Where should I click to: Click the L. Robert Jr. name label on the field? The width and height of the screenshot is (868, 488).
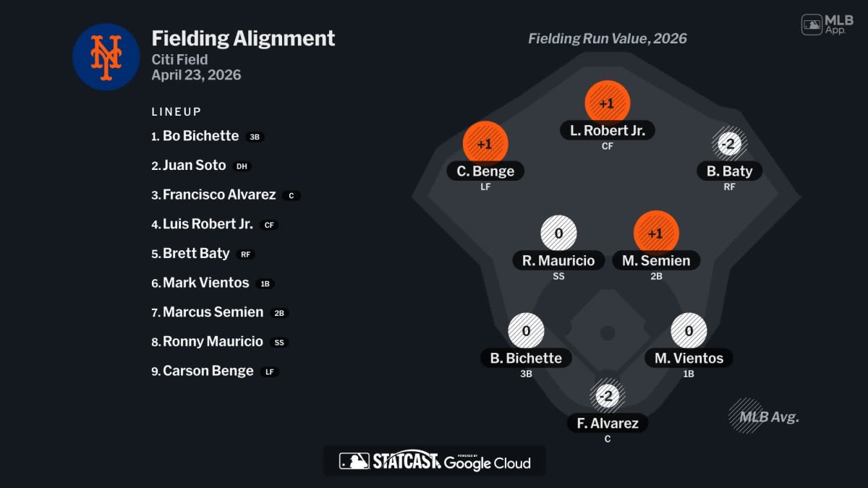(x=607, y=130)
